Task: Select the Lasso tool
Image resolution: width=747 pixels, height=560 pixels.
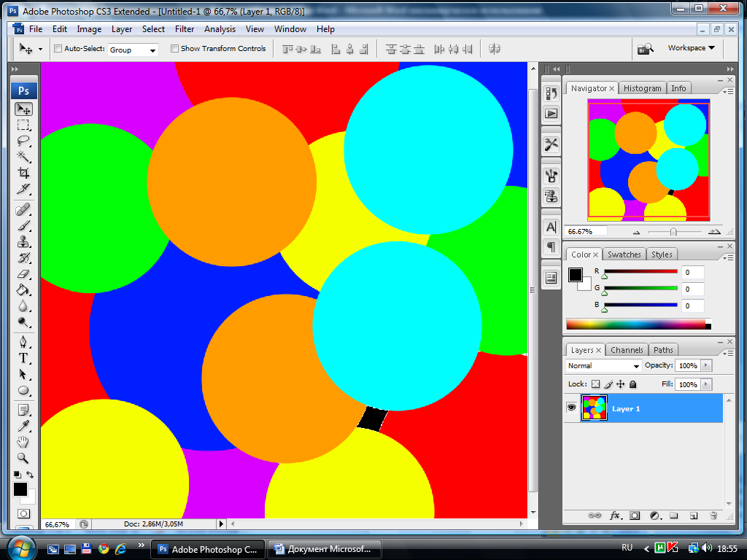Action: [23, 141]
